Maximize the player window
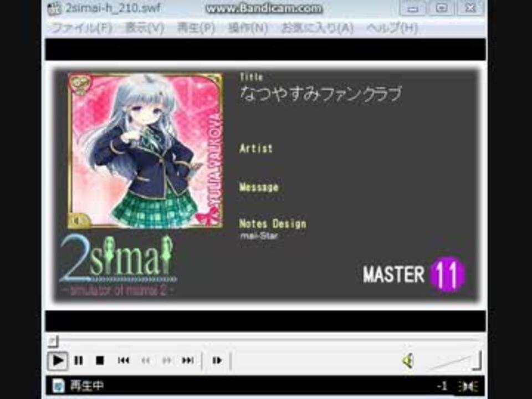 pos(442,8)
